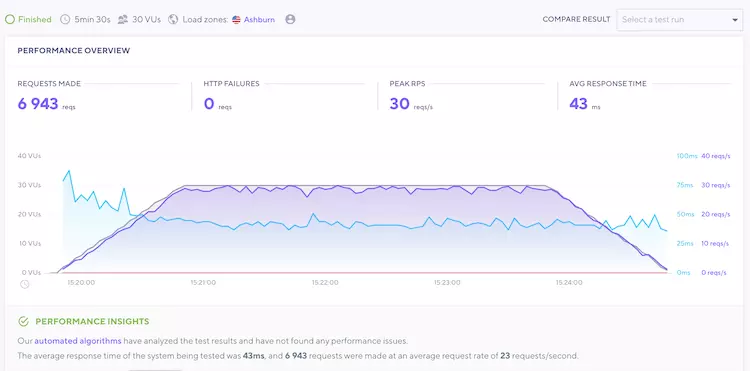
Task: Click the virtual users icon beside 30 VUs
Action: [x=123, y=20]
